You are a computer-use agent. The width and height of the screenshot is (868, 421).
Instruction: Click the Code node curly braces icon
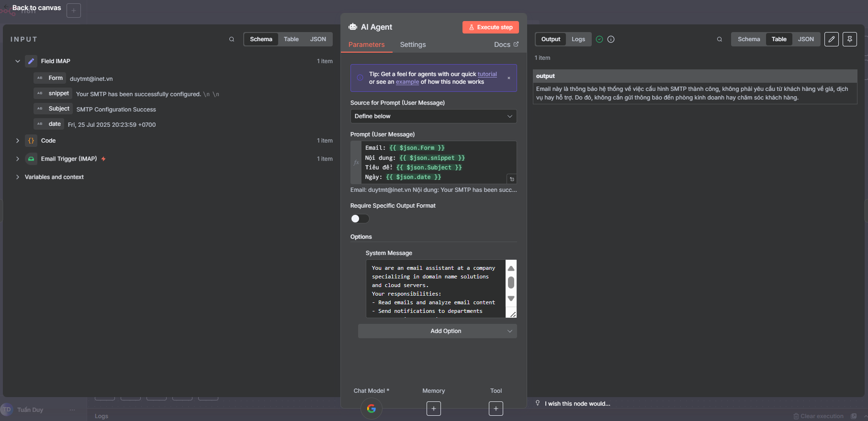31,141
